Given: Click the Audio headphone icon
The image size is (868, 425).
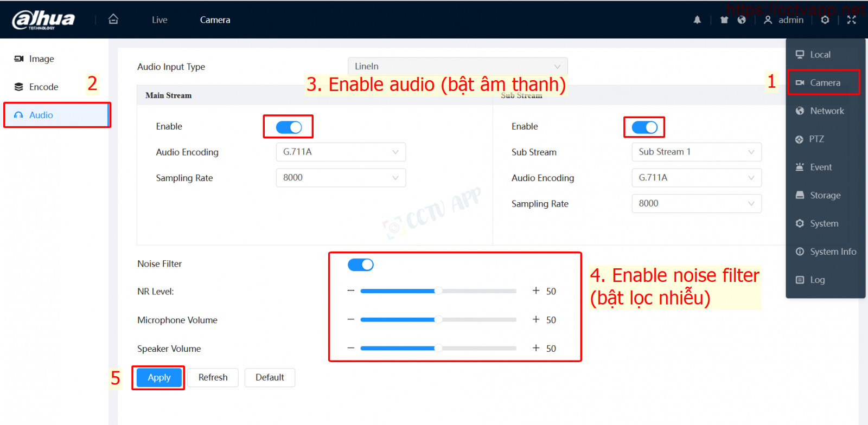Looking at the screenshot, I should click(x=19, y=115).
